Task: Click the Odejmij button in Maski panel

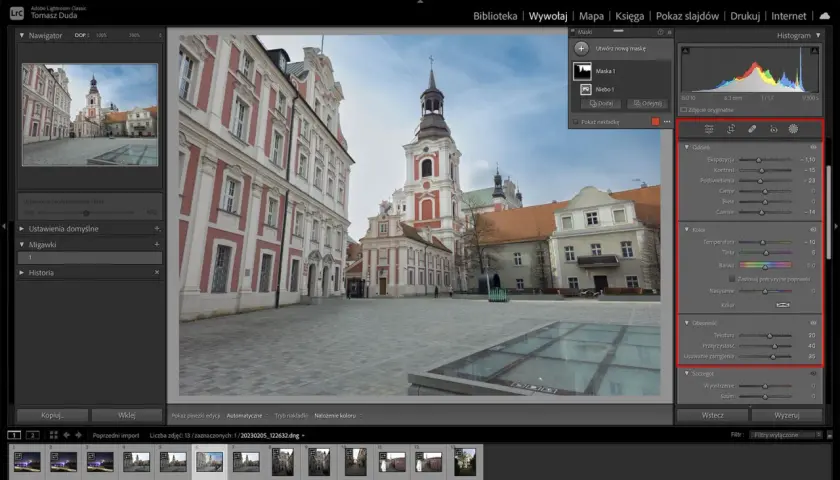Action: 648,103
